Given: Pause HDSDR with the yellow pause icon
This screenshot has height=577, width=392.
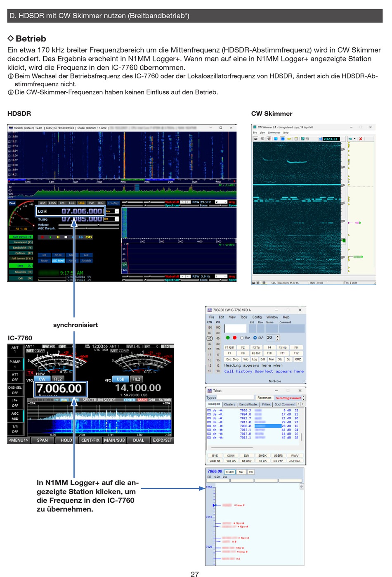Looking at the screenshot, I should point(58,237).
